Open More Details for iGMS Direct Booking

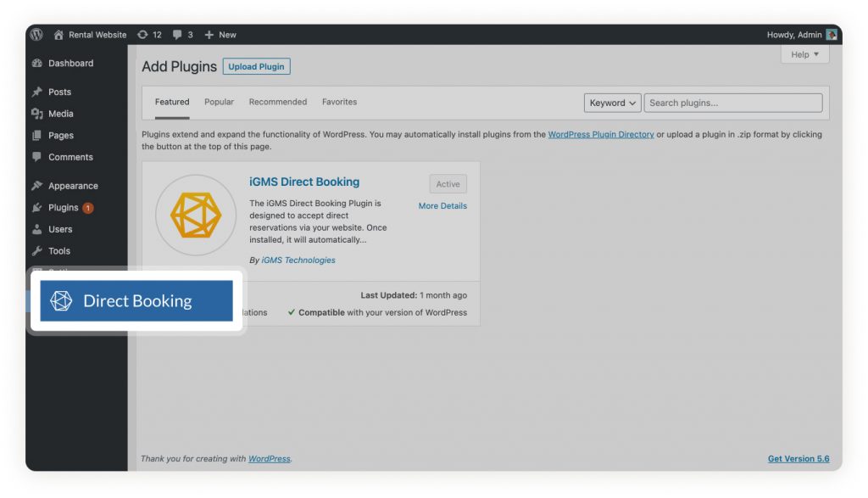(442, 205)
